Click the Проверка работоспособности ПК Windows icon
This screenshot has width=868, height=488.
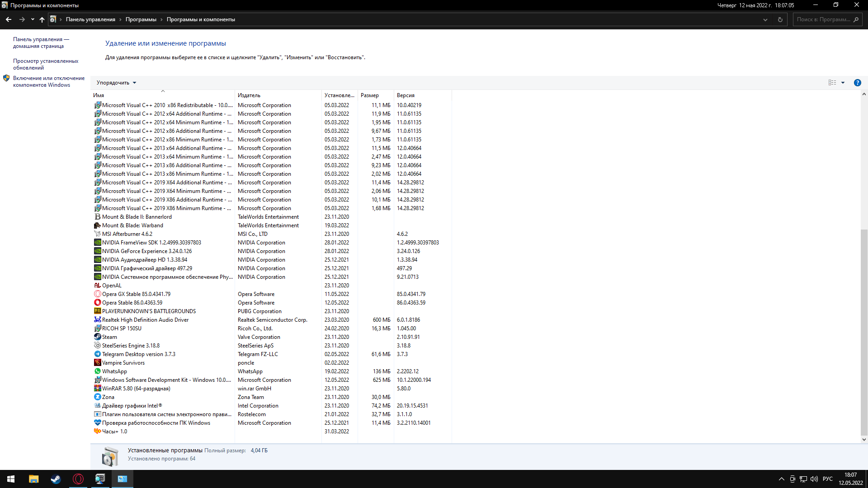[97, 423]
